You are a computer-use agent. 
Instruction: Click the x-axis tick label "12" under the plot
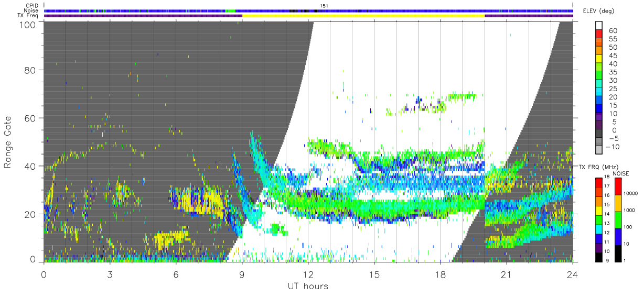click(308, 274)
